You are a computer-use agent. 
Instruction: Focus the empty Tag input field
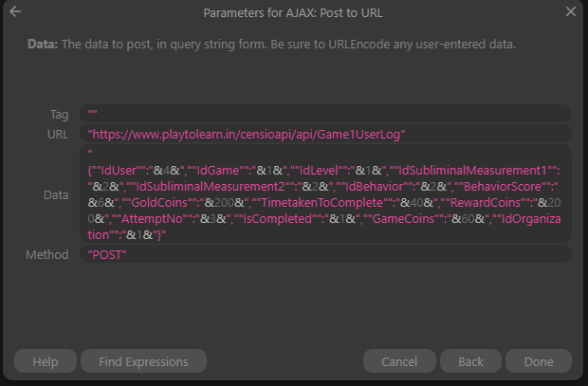click(x=325, y=113)
